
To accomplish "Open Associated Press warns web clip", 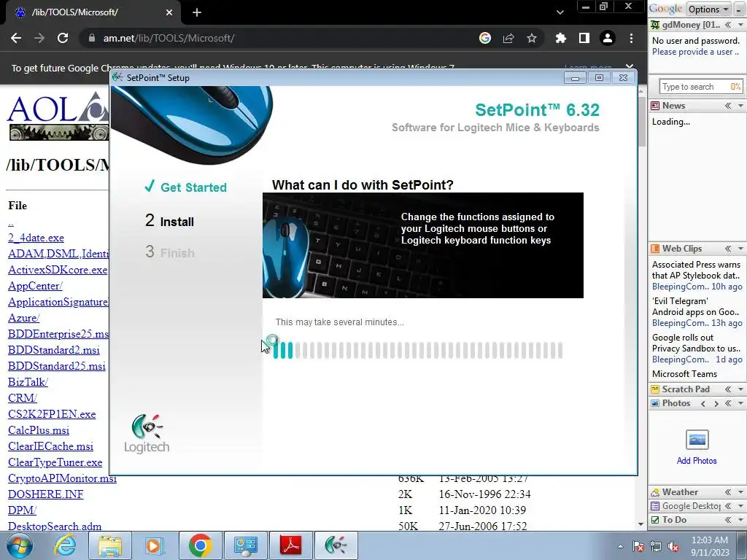I will [x=696, y=270].
